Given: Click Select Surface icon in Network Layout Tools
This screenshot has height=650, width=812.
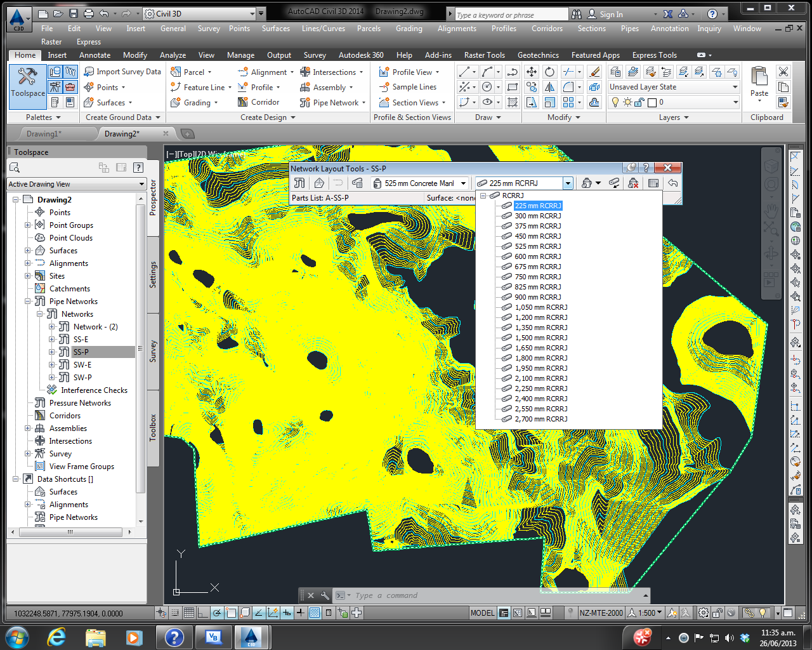Looking at the screenshot, I should tap(319, 183).
